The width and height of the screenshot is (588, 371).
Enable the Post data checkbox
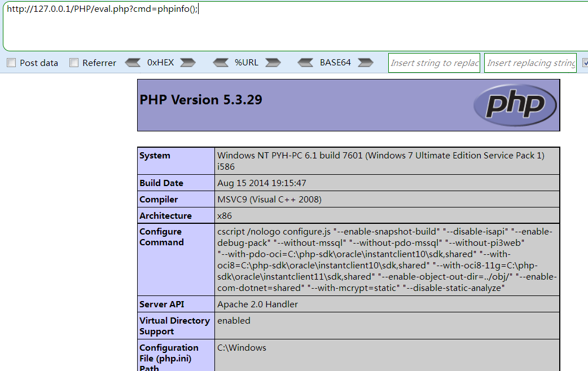click(12, 63)
